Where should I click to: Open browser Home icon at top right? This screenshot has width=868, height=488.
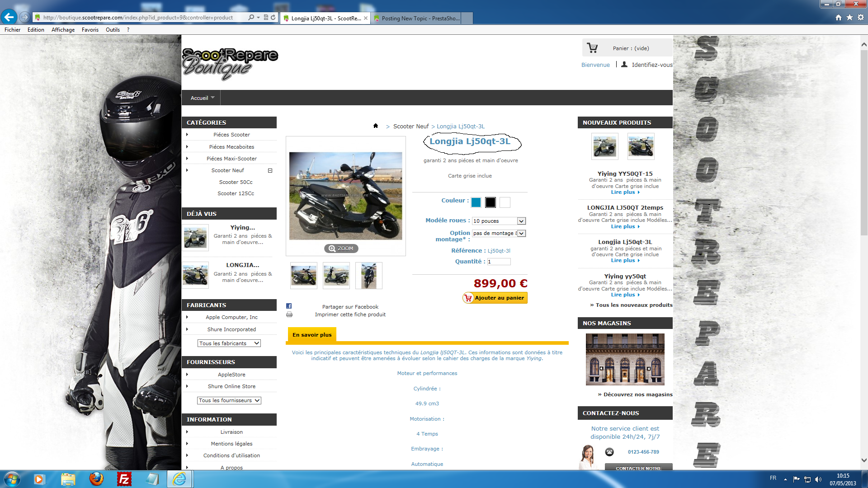click(839, 18)
